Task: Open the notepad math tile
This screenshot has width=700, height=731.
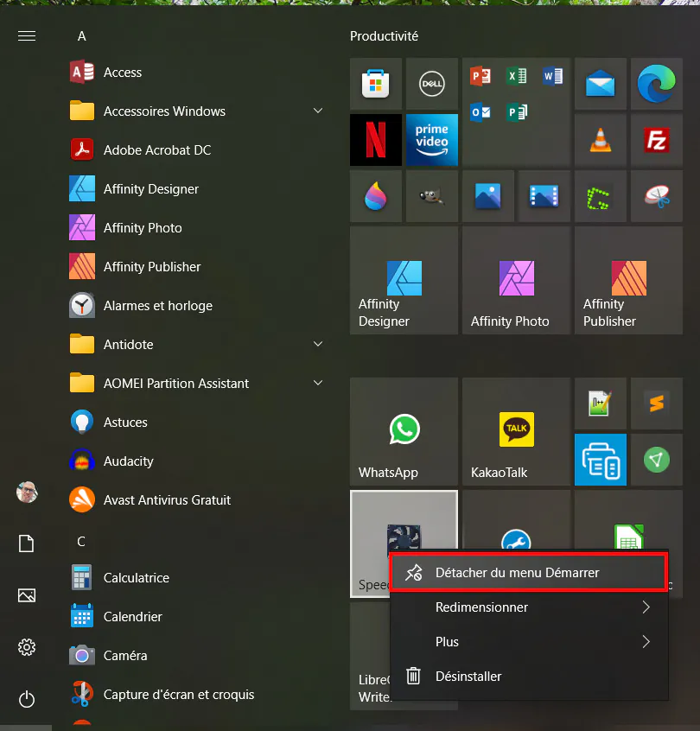Action: (x=601, y=404)
